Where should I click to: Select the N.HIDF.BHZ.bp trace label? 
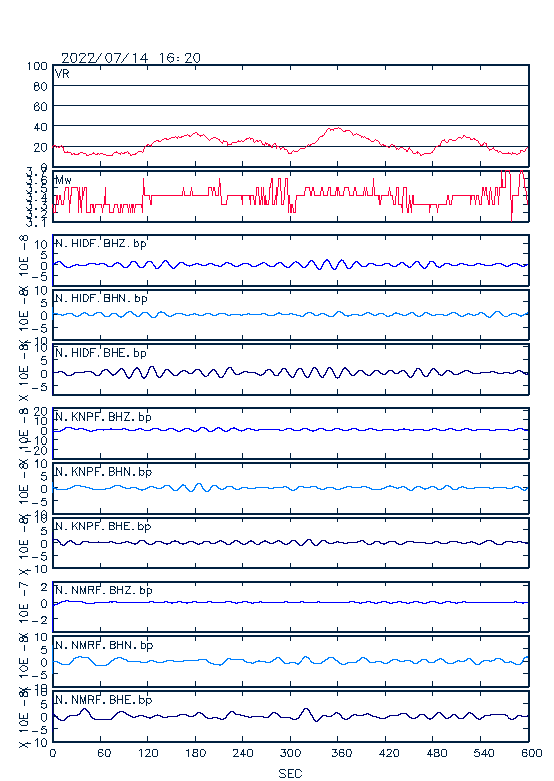pos(101,243)
